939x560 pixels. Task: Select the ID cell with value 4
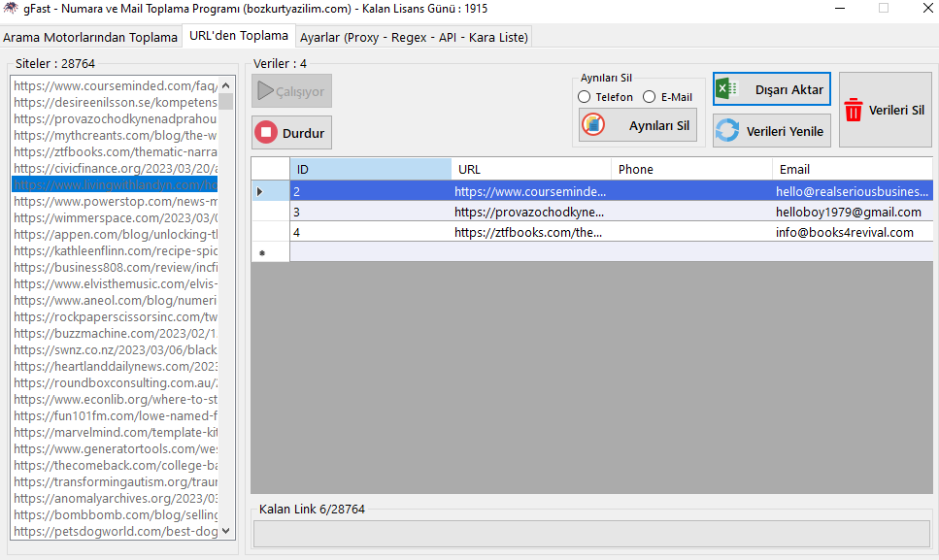tap(371, 232)
